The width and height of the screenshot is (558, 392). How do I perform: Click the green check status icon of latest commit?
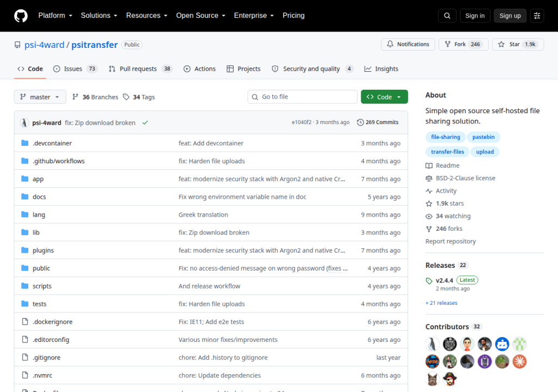(x=145, y=122)
